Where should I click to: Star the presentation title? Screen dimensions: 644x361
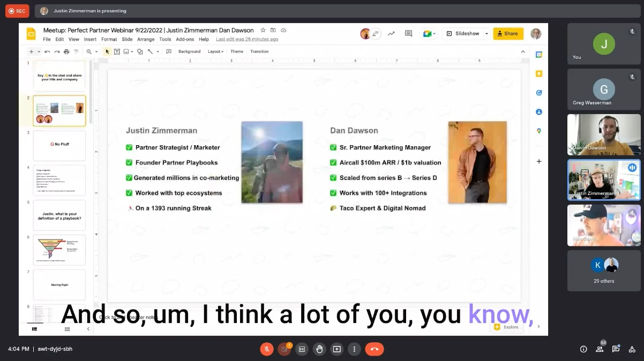click(x=263, y=31)
